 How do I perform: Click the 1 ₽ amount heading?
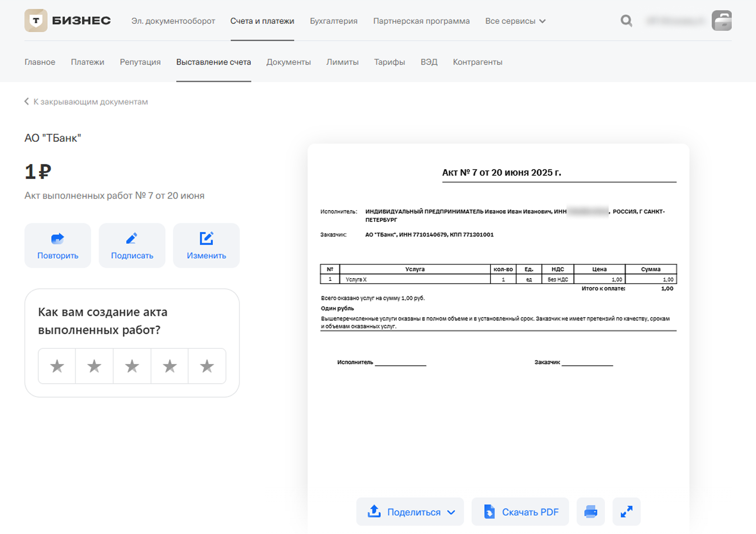(38, 171)
